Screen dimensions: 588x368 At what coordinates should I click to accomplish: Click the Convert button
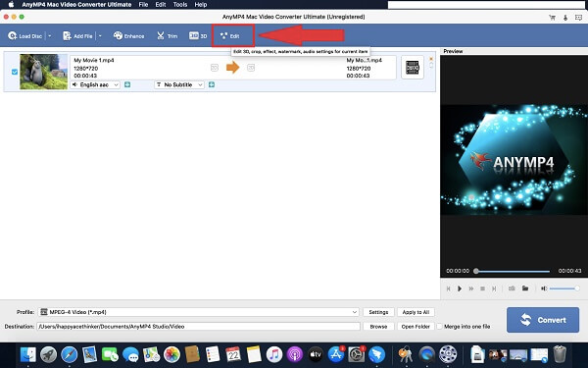543,320
